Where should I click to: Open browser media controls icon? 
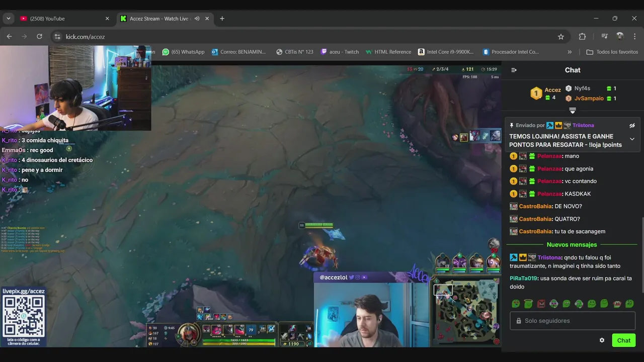[x=604, y=37]
